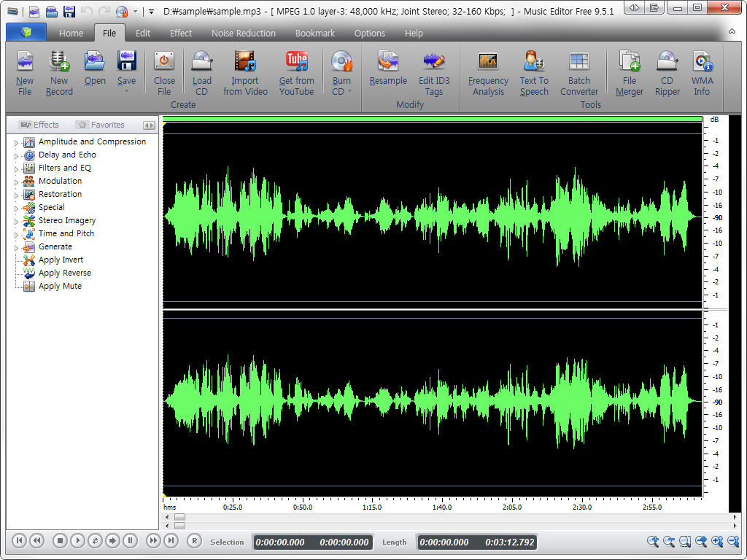Resample the audio file

click(x=388, y=68)
